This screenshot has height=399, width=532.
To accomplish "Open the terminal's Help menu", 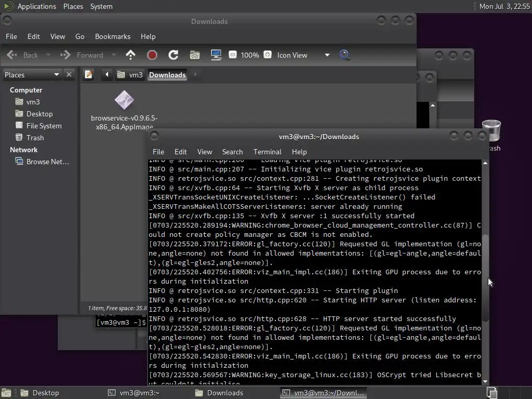I will tap(299, 152).
